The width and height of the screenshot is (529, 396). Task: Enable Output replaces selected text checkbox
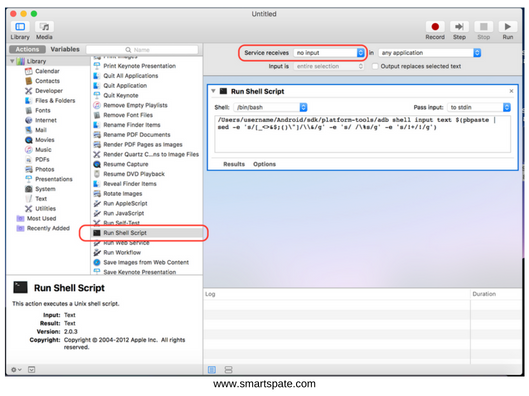(374, 66)
